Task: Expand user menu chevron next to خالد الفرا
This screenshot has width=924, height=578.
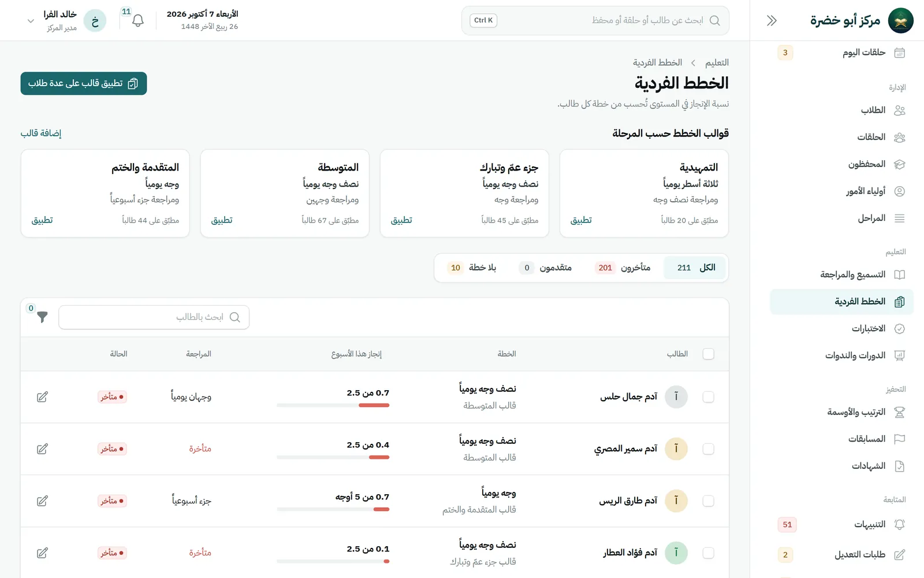Action: coord(31,21)
